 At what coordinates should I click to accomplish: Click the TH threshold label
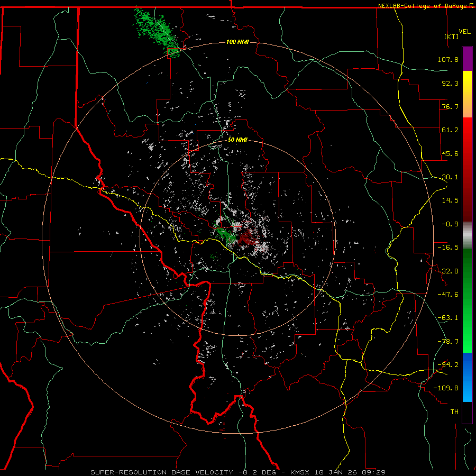click(x=454, y=412)
